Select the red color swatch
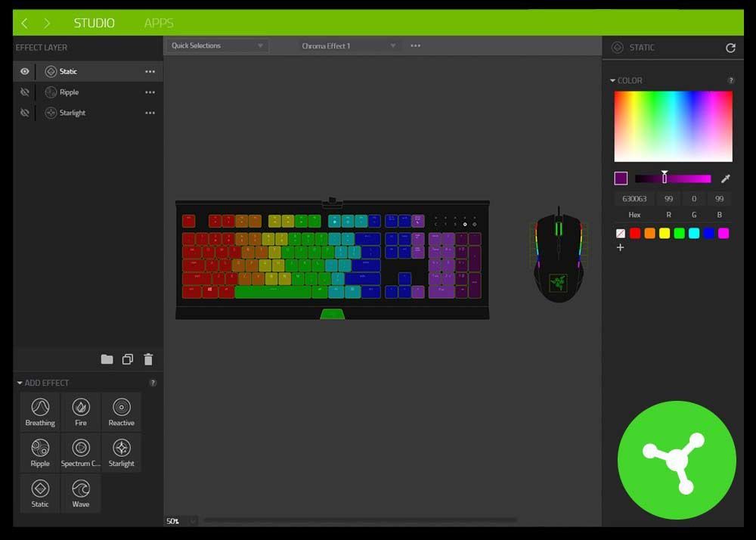Viewport: 756px width, 540px height. coord(636,233)
